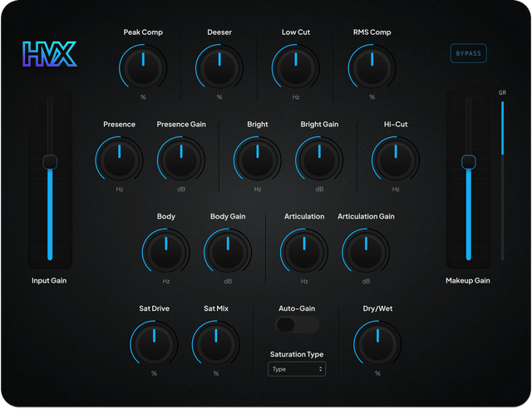
Task: Click the Presence frequency knob
Action: click(x=120, y=160)
